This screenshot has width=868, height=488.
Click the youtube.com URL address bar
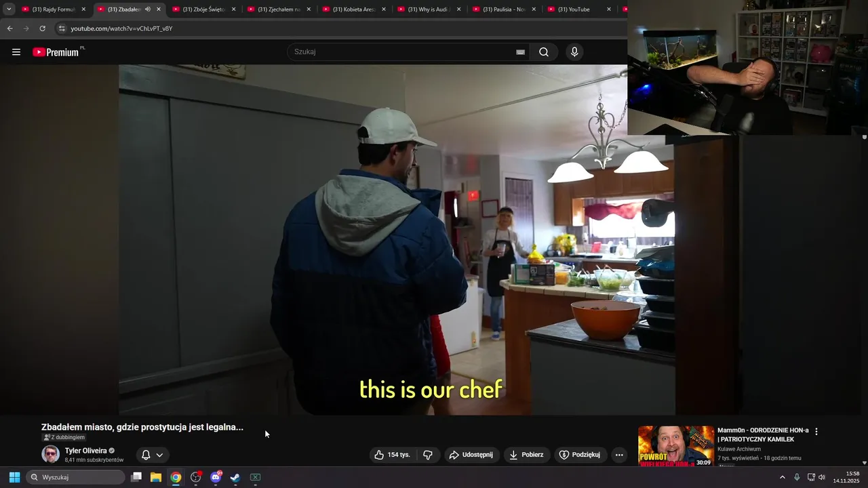pyautogui.click(x=122, y=28)
